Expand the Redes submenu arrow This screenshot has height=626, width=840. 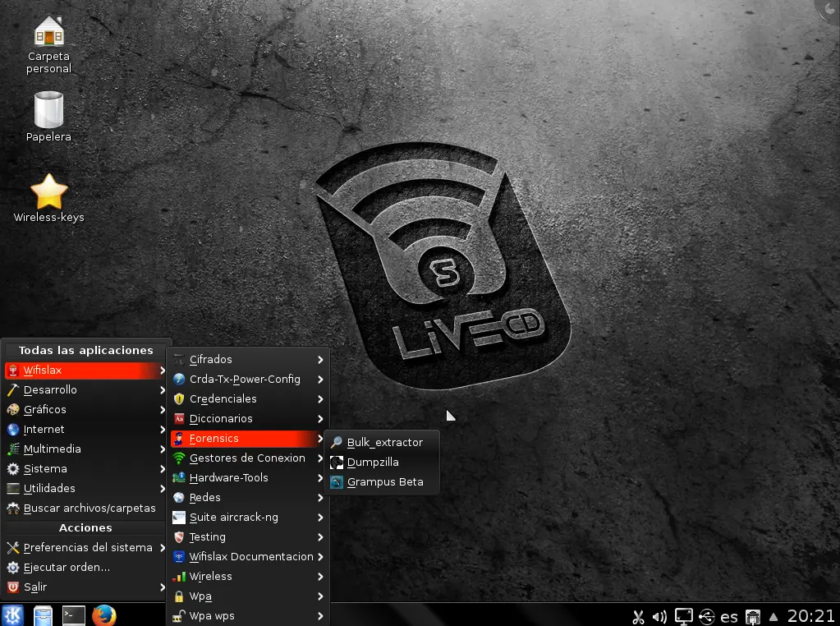[320, 498]
